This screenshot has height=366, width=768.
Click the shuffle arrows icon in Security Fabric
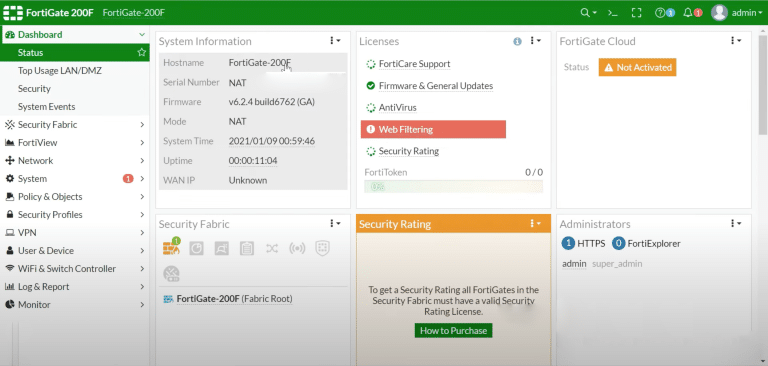[x=272, y=248]
